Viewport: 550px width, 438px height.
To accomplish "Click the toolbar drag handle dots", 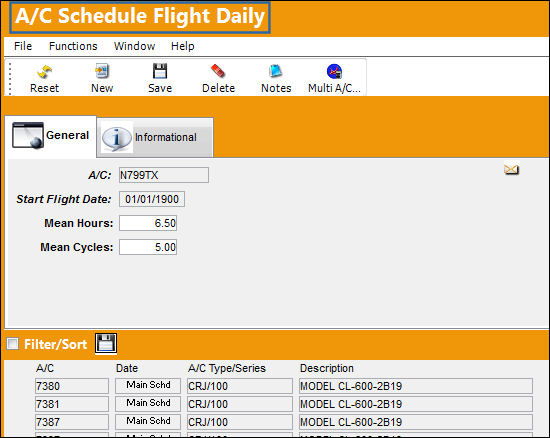I will 10,79.
